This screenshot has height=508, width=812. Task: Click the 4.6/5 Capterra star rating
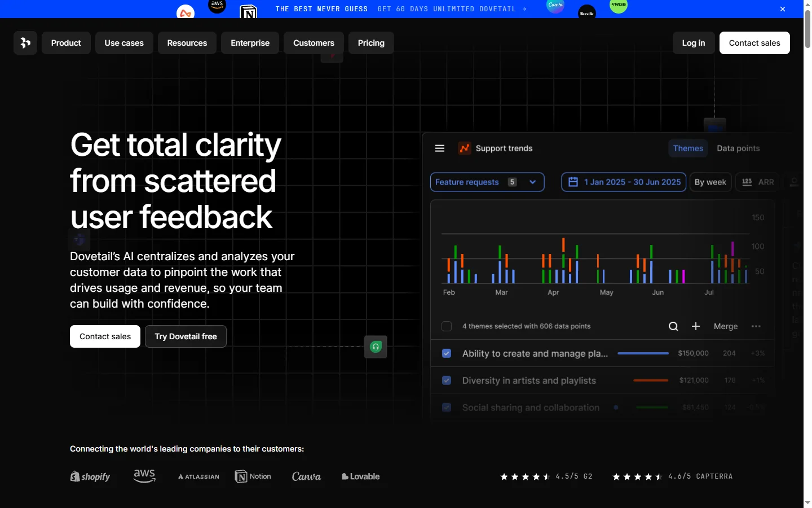(x=673, y=476)
